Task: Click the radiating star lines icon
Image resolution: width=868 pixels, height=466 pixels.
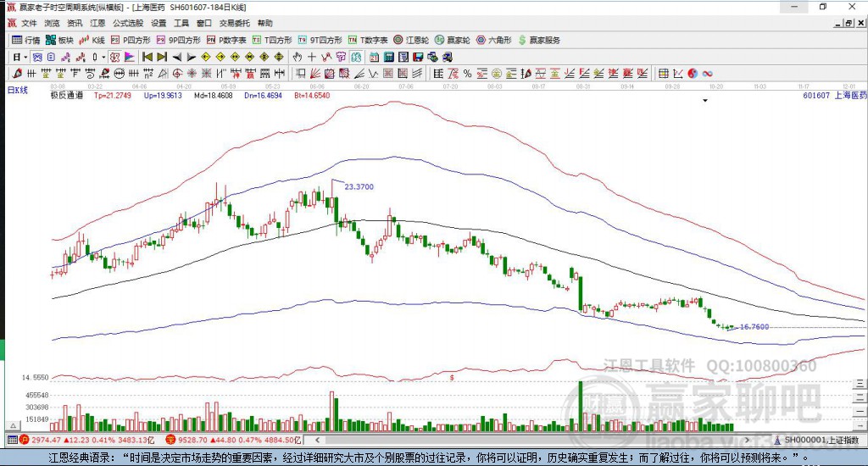Action: coord(192,73)
